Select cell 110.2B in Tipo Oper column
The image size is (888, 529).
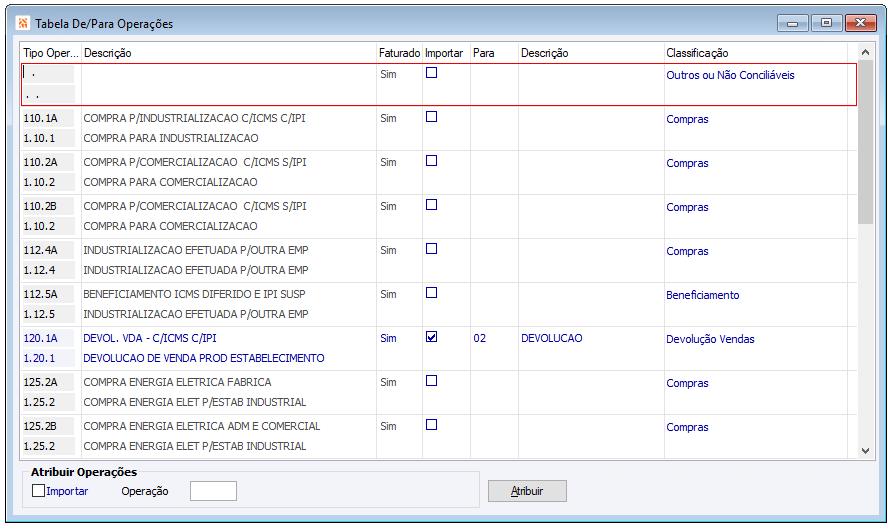coord(48,206)
